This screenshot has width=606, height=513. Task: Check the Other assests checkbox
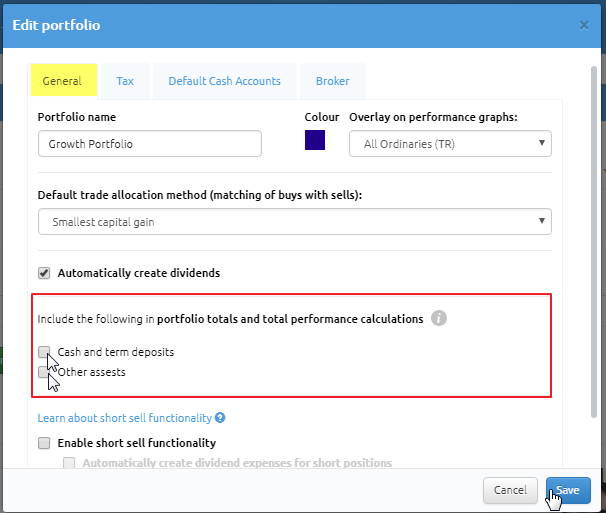[x=43, y=372]
